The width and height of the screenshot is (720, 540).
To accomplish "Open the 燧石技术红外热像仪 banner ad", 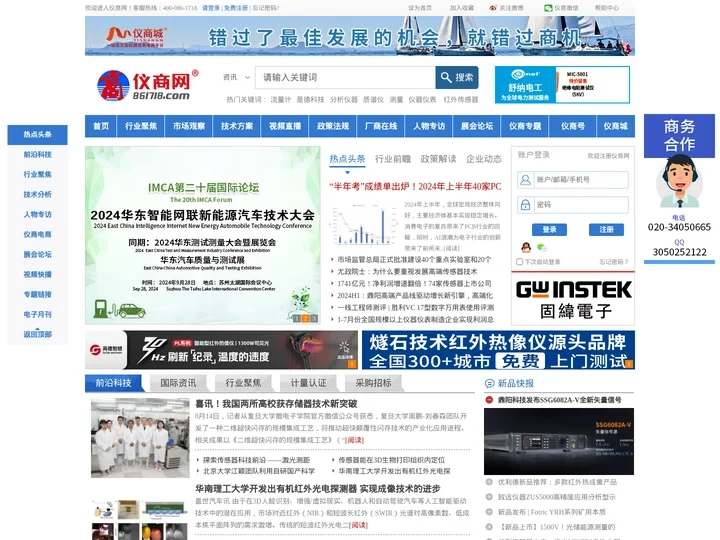I will pos(498,350).
